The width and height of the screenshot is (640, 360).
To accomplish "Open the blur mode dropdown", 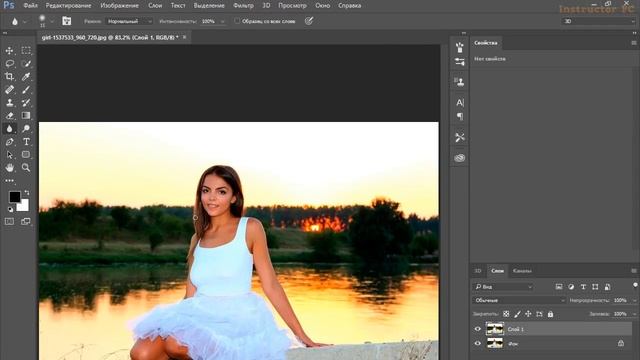I will point(129,21).
